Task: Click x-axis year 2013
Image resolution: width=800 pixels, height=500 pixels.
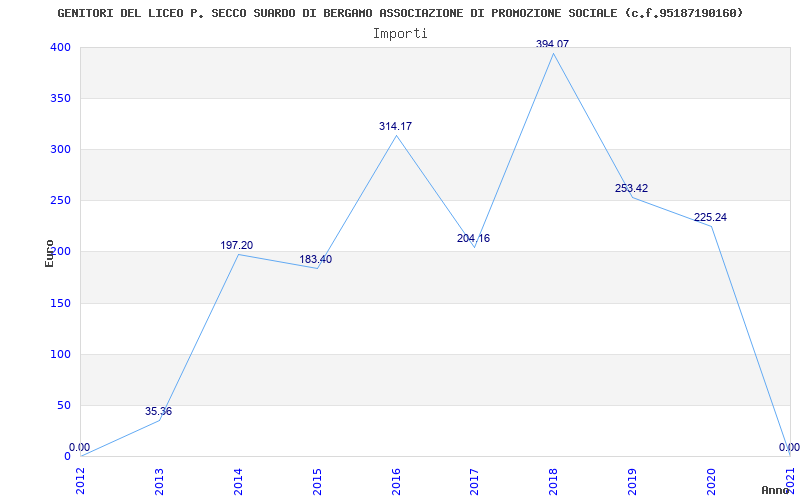Action: 159,481
